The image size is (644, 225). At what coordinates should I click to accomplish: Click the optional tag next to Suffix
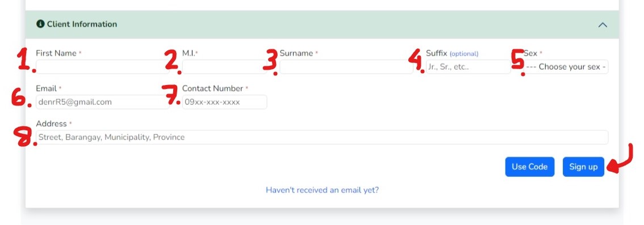[464, 54]
